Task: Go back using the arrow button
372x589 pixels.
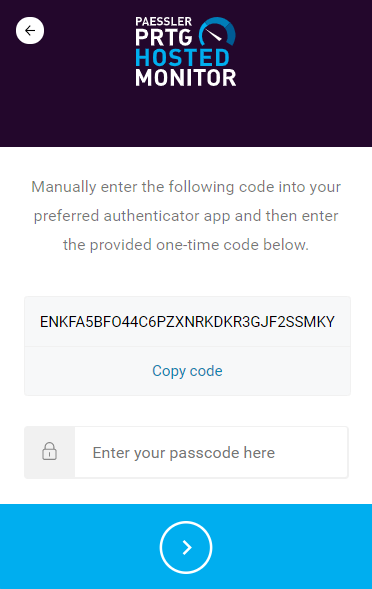Action: click(30, 30)
